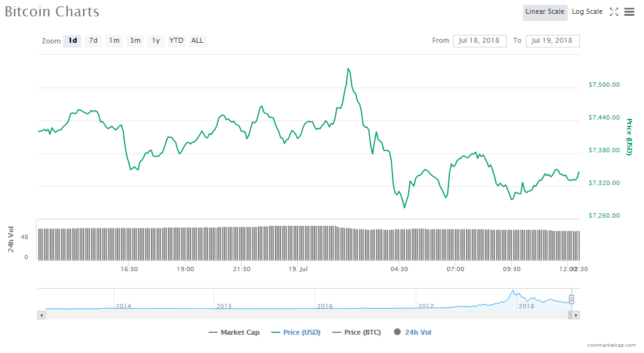
Task: Set zoom to 3m
Action: point(135,41)
